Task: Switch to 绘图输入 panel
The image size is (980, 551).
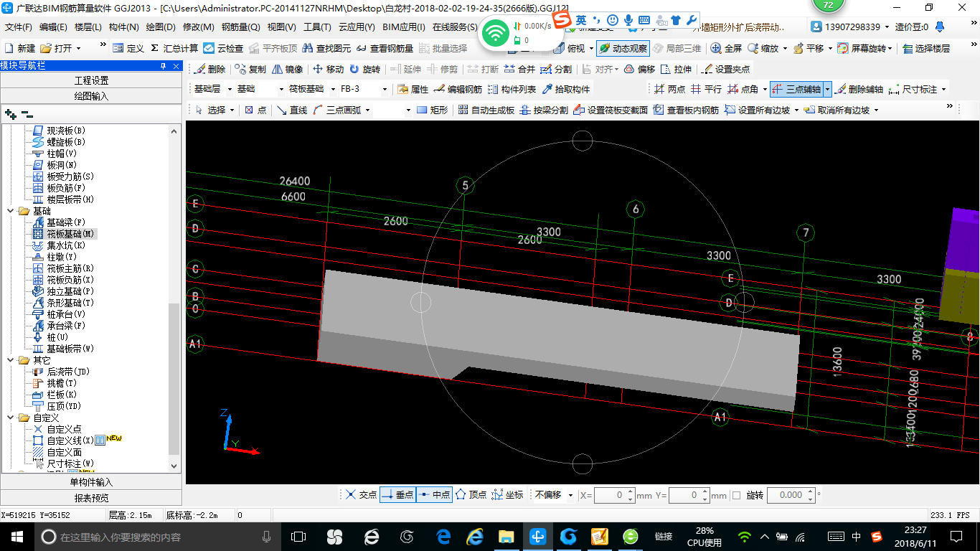Action: pyautogui.click(x=91, y=95)
